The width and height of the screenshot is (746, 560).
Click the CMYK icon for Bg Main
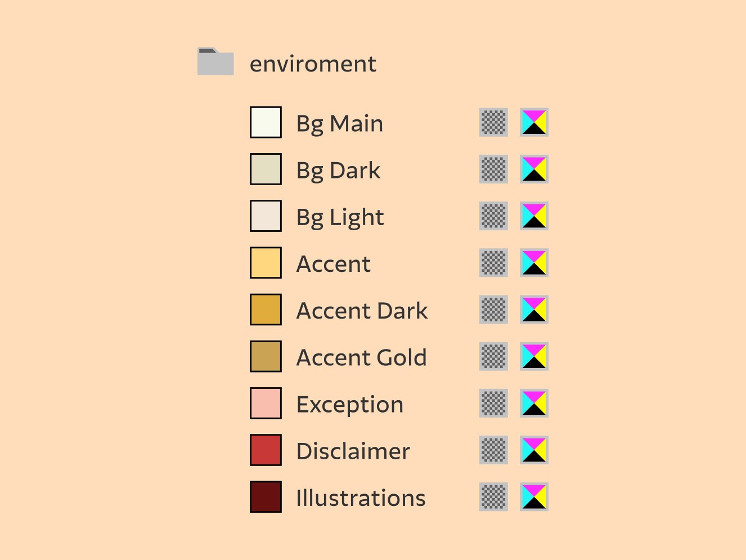[x=534, y=122]
